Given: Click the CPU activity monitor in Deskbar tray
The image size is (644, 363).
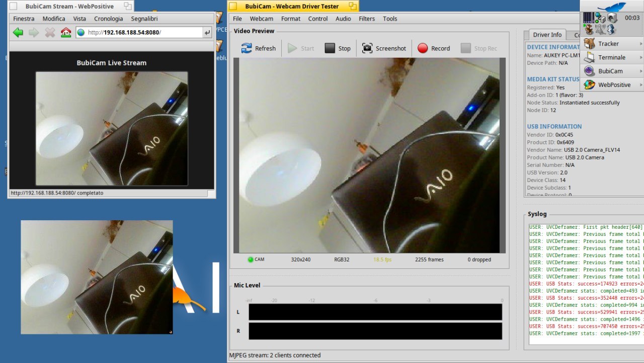Looking at the screenshot, I should pyautogui.click(x=588, y=18).
